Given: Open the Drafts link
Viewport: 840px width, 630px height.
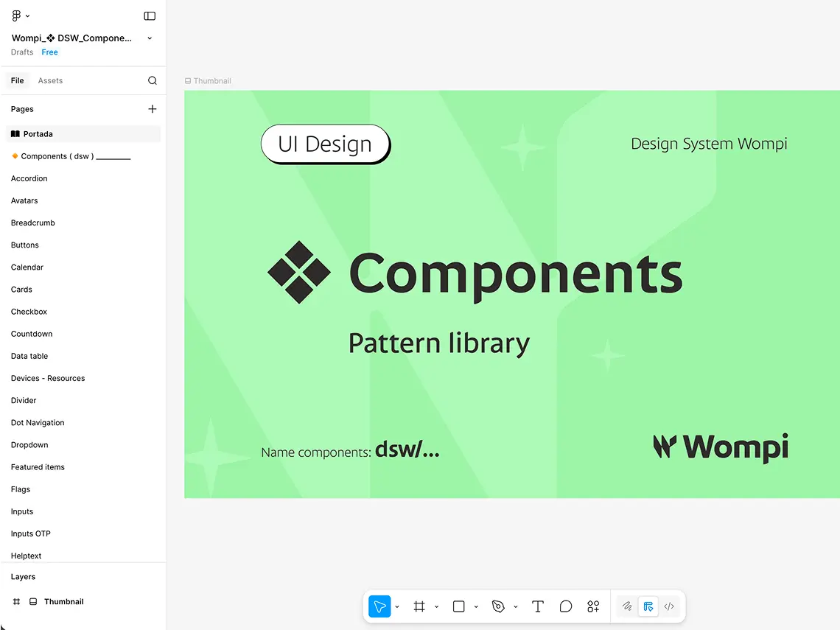Looking at the screenshot, I should 21,52.
